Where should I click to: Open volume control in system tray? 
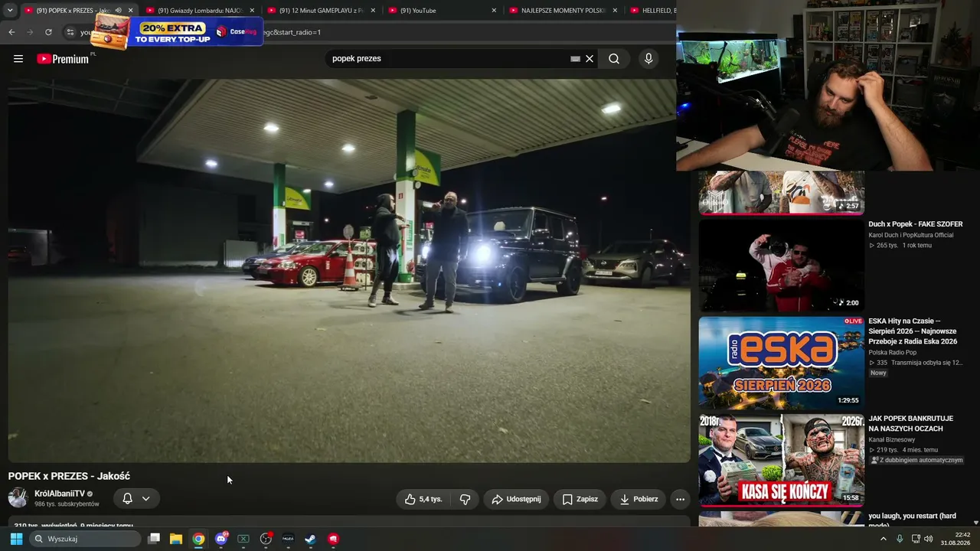click(x=929, y=539)
